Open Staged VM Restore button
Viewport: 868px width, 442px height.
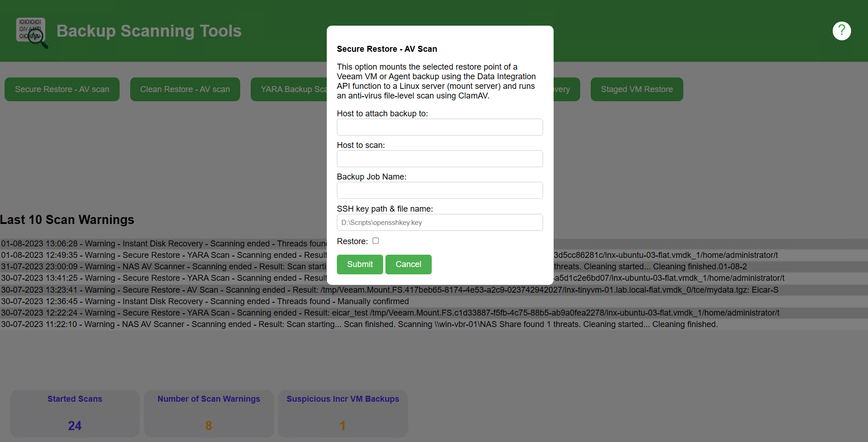point(637,89)
